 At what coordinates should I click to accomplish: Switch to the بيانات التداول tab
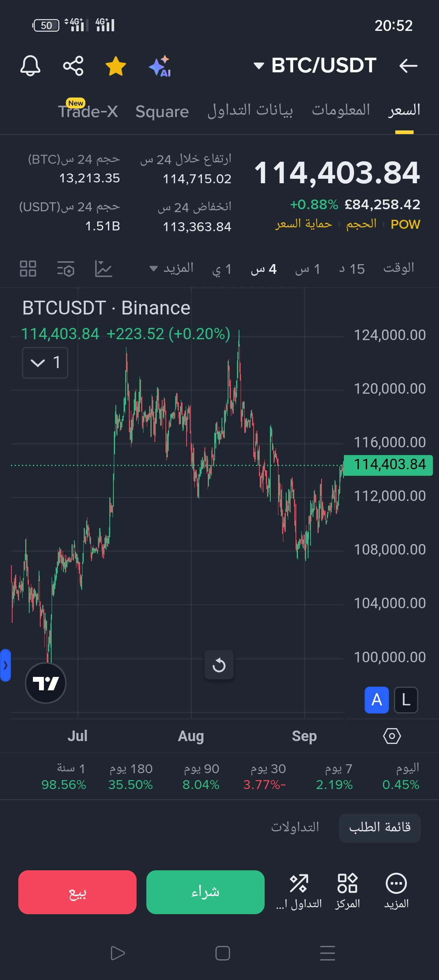coord(250,110)
